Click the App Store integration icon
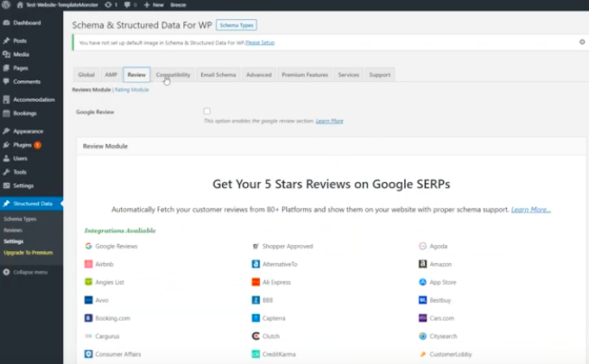The image size is (589, 364). [423, 282]
